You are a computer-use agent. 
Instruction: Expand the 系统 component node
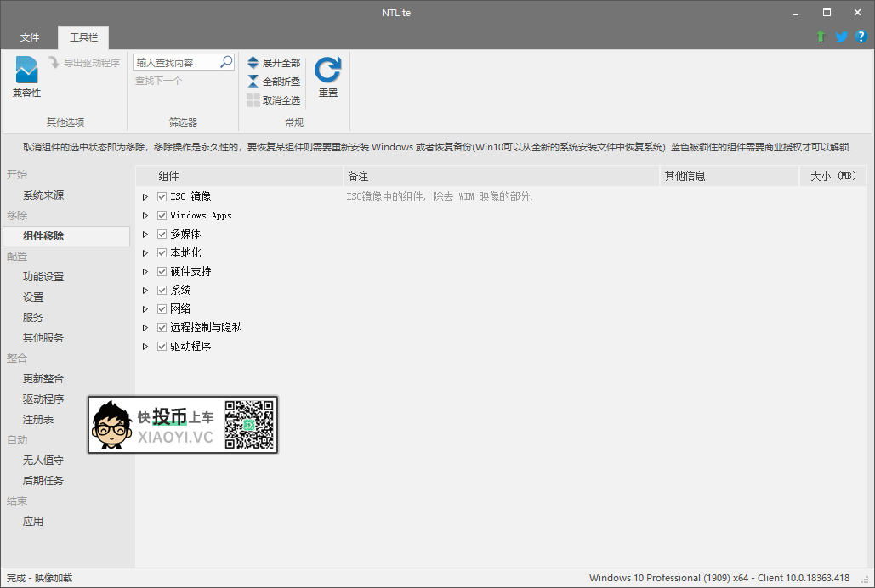pos(145,291)
